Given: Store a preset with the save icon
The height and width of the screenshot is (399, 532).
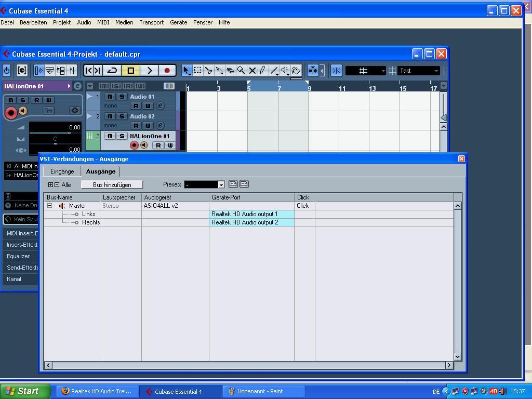Looking at the screenshot, I should 233,184.
